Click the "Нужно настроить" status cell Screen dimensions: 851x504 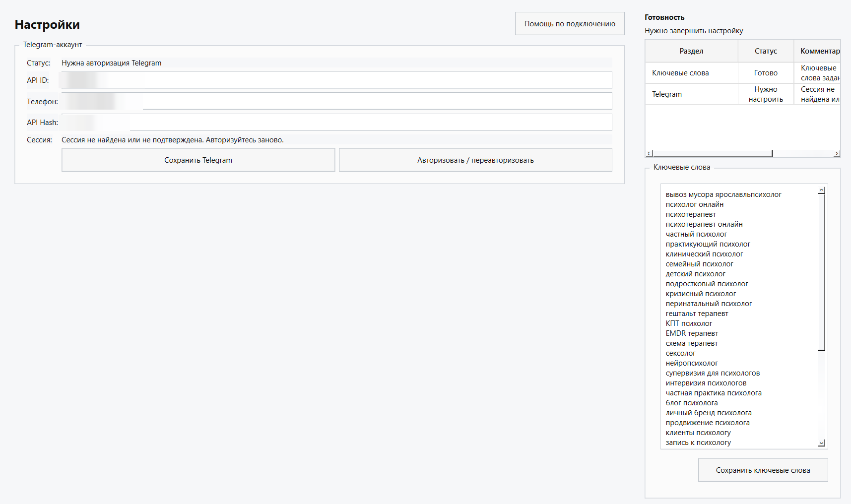pos(766,94)
